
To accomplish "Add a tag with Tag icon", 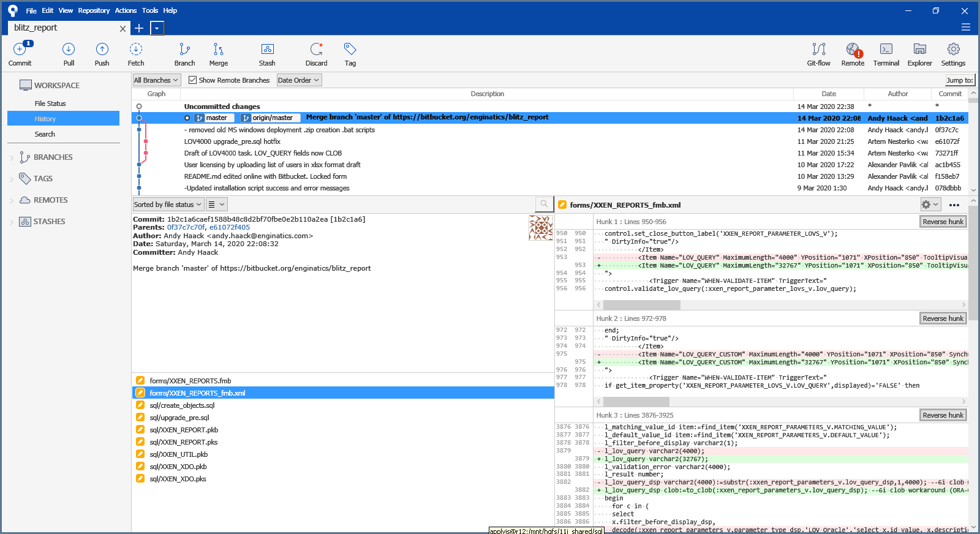I will (x=350, y=53).
